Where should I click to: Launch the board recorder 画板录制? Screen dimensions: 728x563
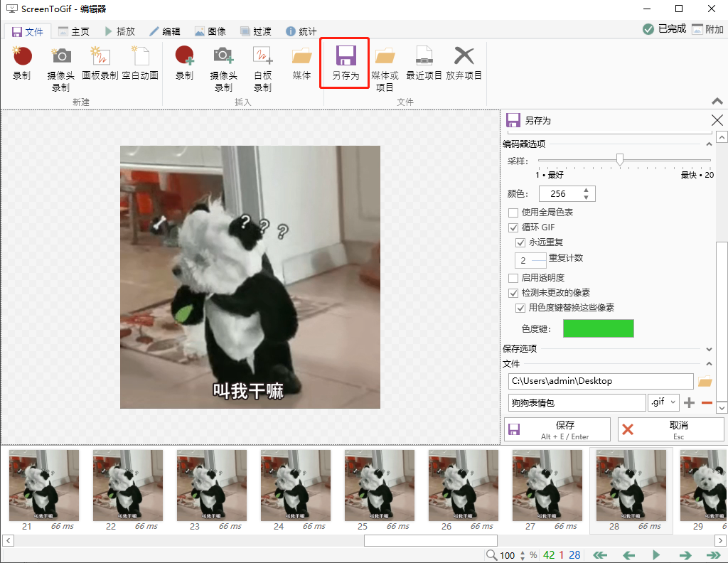(x=100, y=63)
